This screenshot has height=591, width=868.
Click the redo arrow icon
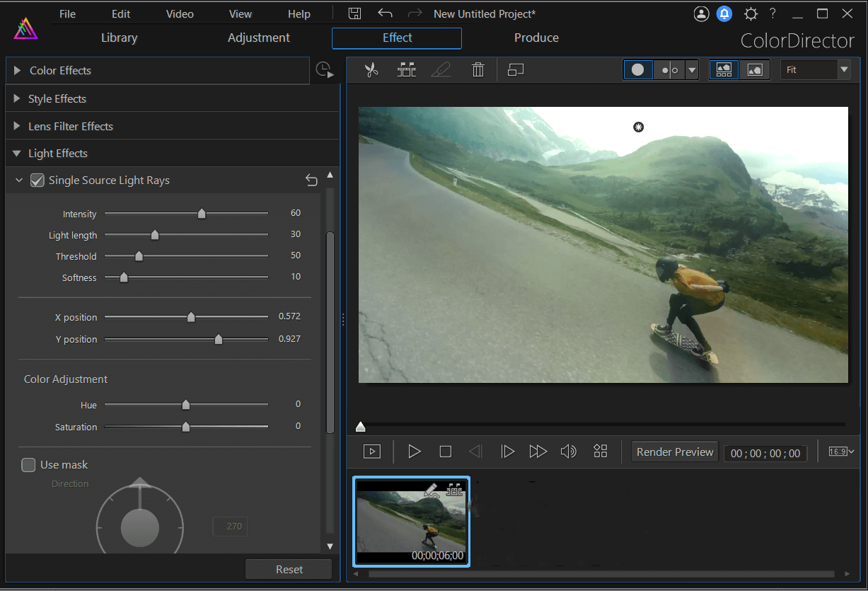coord(415,13)
